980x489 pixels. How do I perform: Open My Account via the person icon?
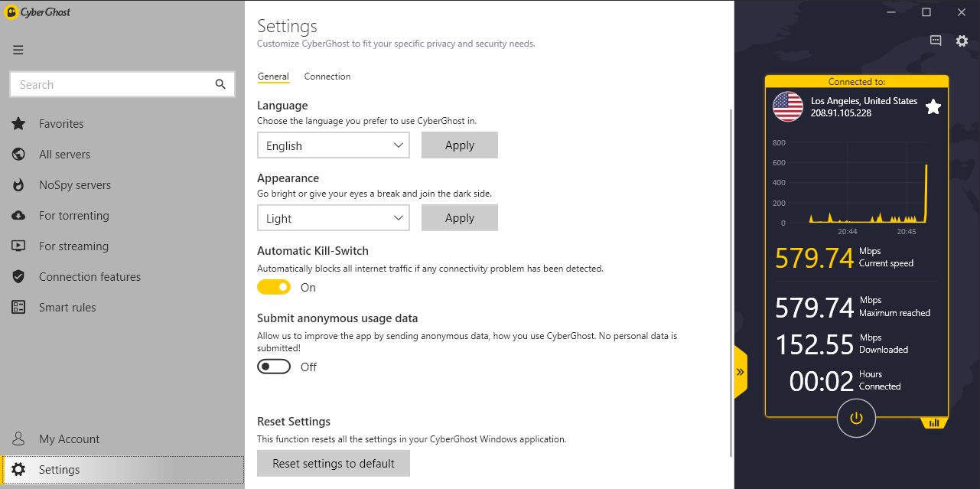pos(19,439)
